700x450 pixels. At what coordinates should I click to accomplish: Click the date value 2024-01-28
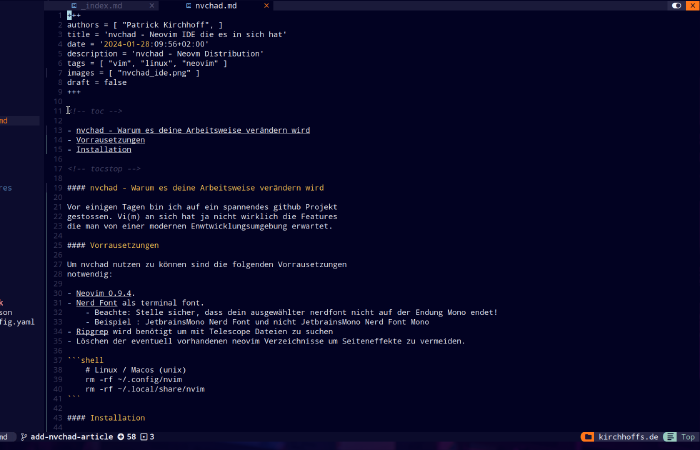(x=127, y=44)
